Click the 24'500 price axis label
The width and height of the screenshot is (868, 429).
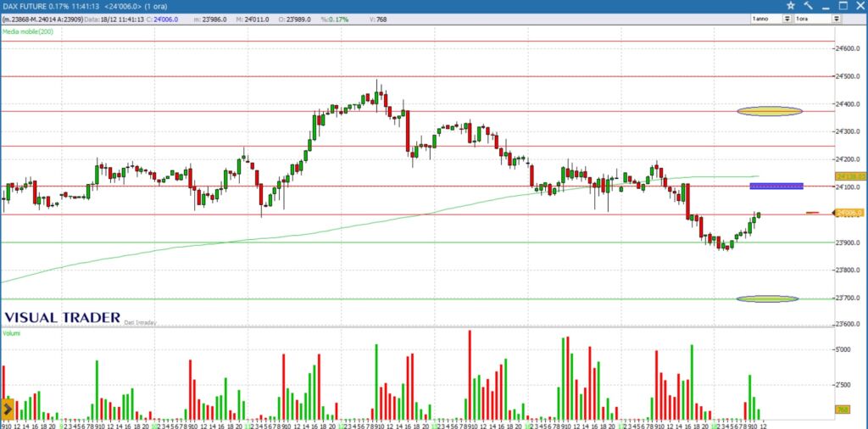pos(848,76)
